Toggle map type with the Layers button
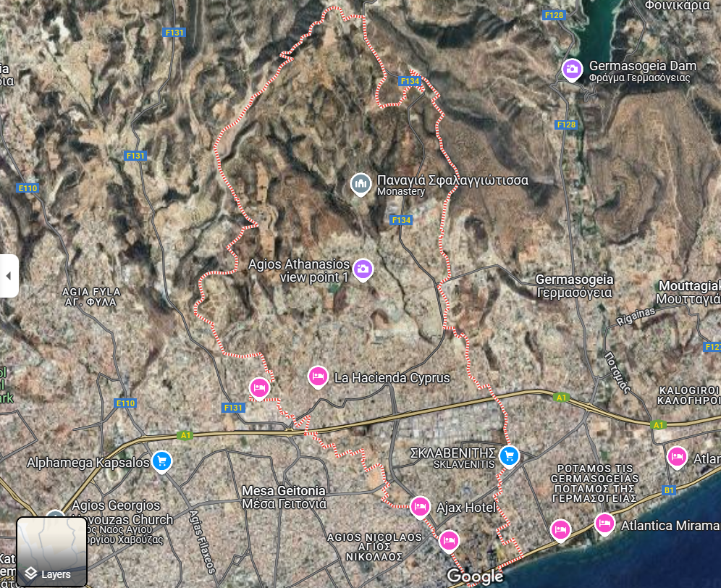Screen dimensions: 721x588 click(51, 552)
